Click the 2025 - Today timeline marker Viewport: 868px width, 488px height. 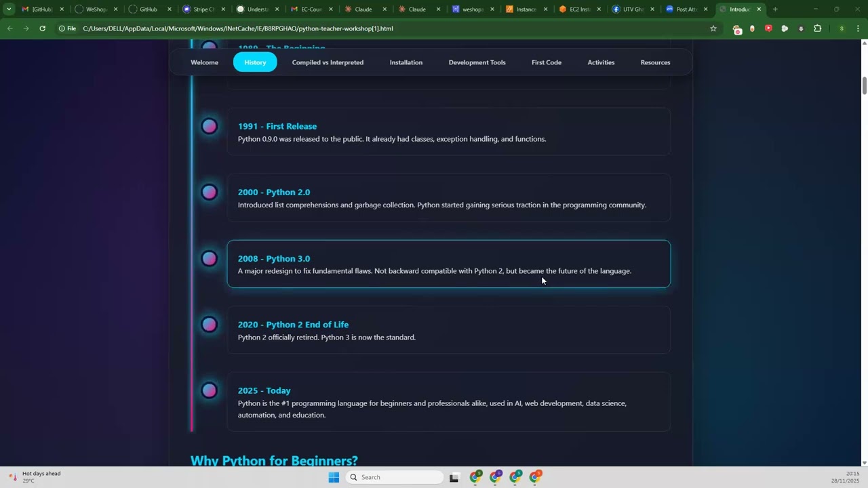coord(210,390)
